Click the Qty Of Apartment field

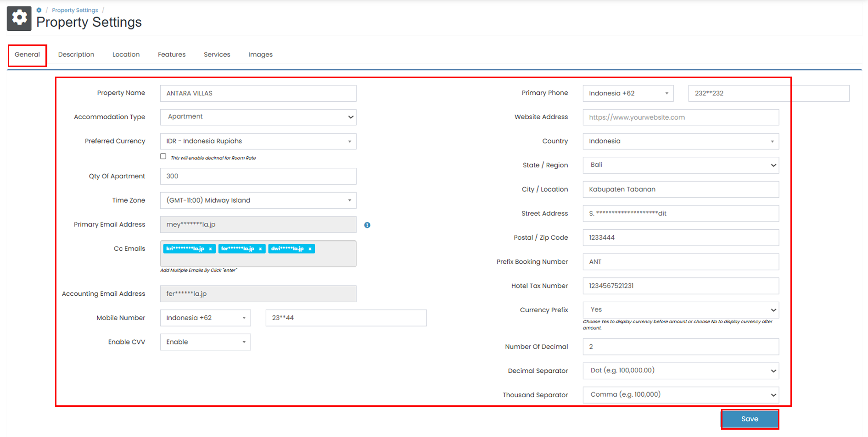pyautogui.click(x=258, y=176)
